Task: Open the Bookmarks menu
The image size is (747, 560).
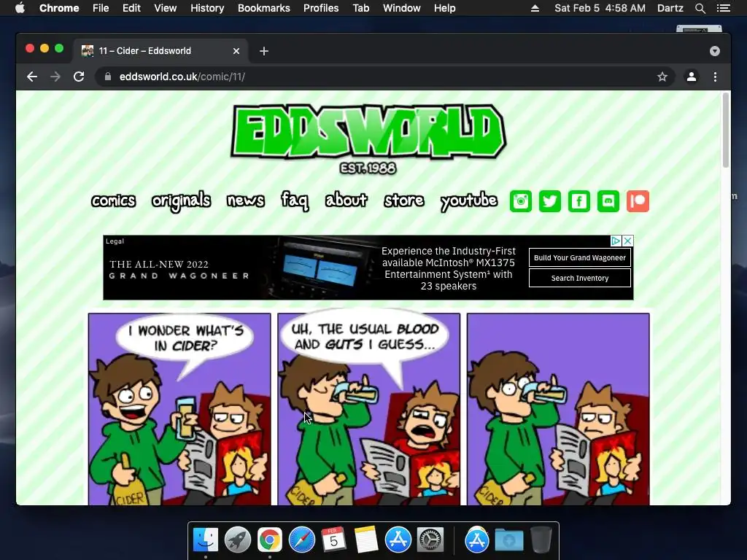Action: click(264, 8)
